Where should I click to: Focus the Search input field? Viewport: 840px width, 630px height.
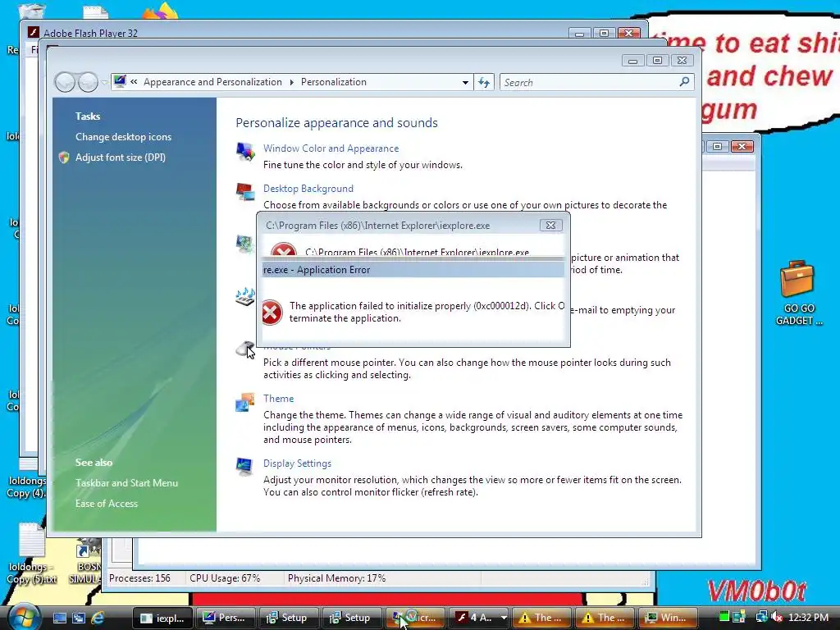click(x=589, y=83)
